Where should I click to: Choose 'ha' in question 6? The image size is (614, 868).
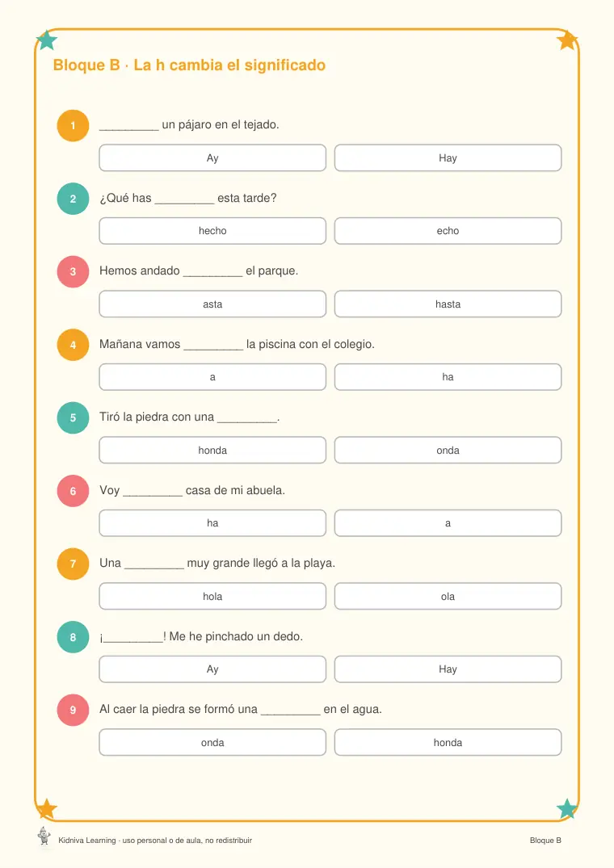tap(212, 523)
